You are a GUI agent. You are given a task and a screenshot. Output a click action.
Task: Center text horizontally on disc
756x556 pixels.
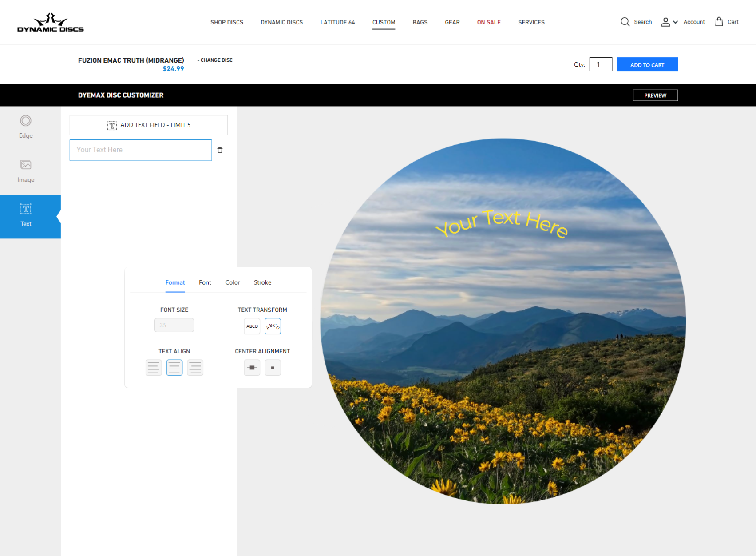[x=252, y=368]
